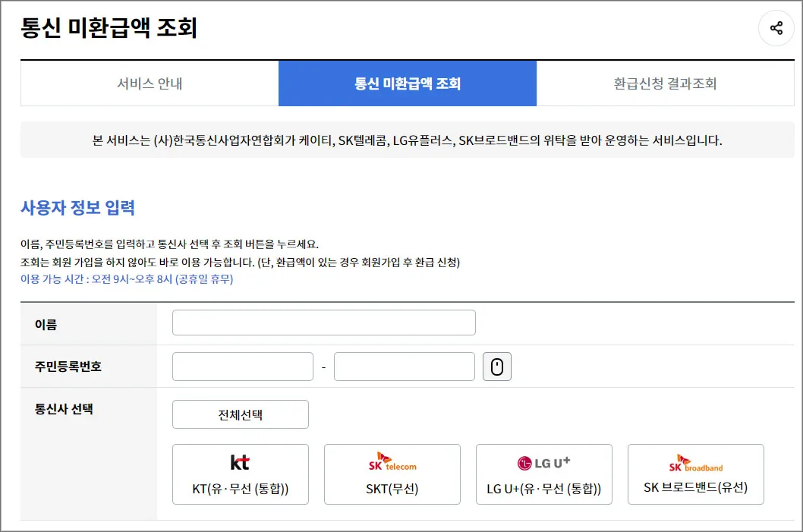Click the 이름 input field

tap(323, 322)
